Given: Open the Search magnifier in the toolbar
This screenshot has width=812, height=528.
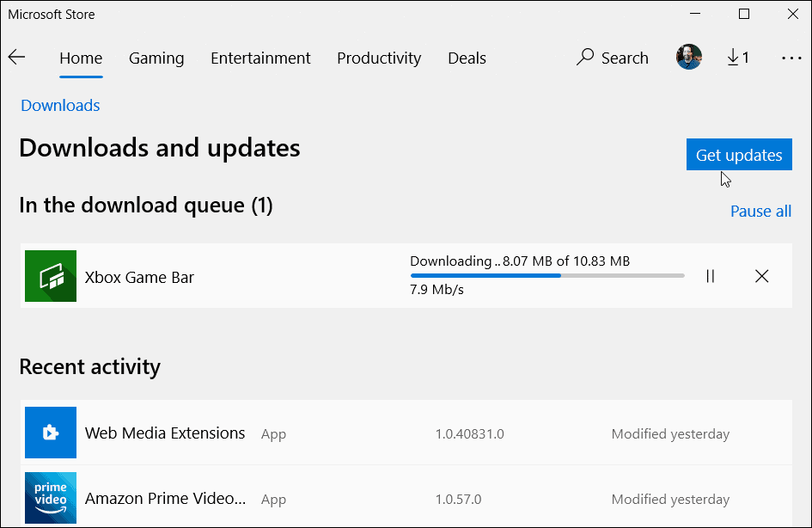Looking at the screenshot, I should coord(612,58).
